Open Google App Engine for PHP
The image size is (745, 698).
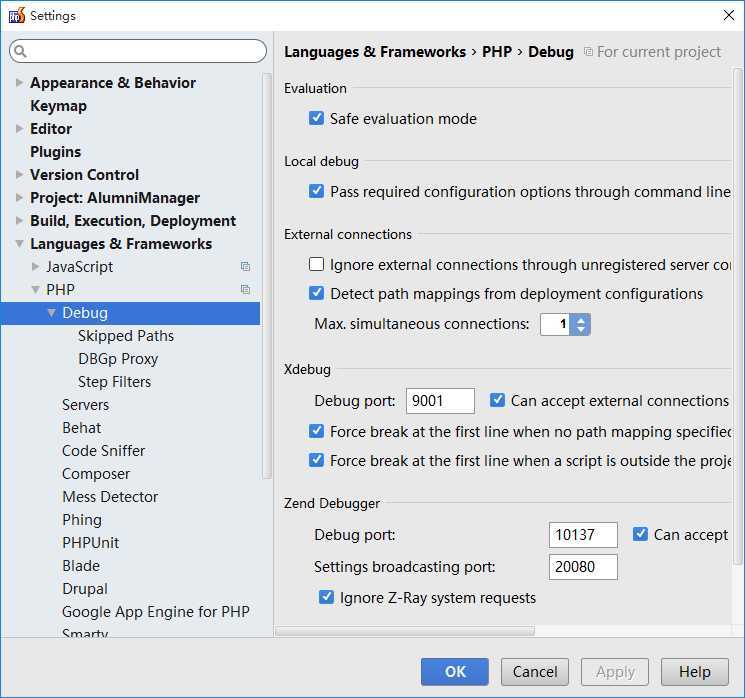tap(156, 612)
